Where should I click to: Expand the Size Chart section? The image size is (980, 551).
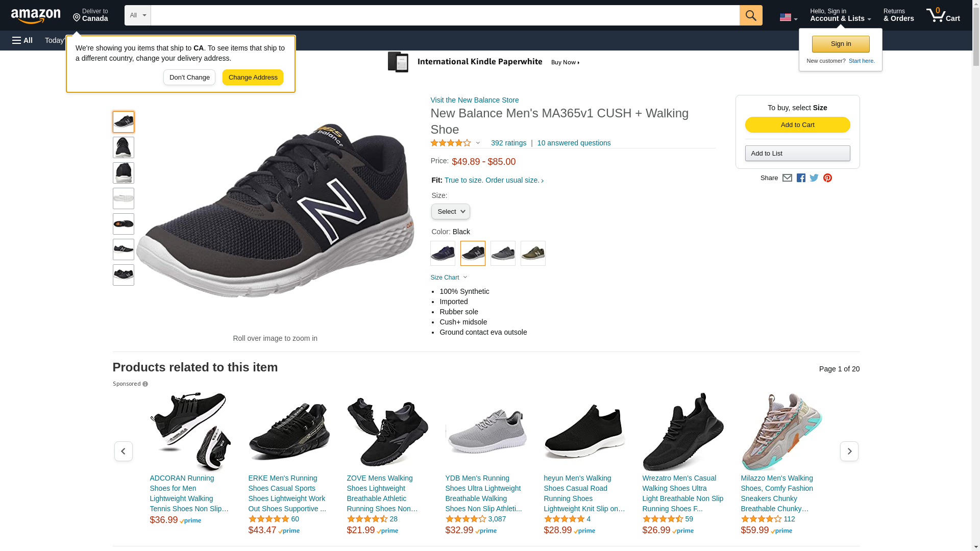point(449,278)
